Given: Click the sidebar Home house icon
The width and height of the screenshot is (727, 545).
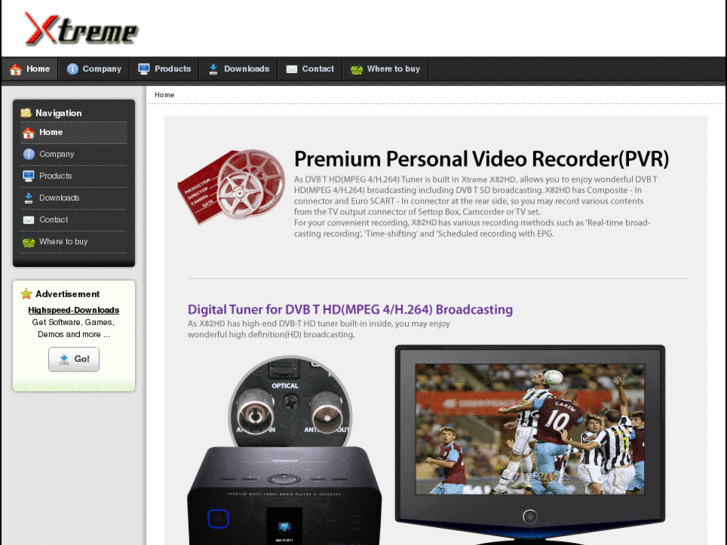Looking at the screenshot, I should click(x=28, y=133).
